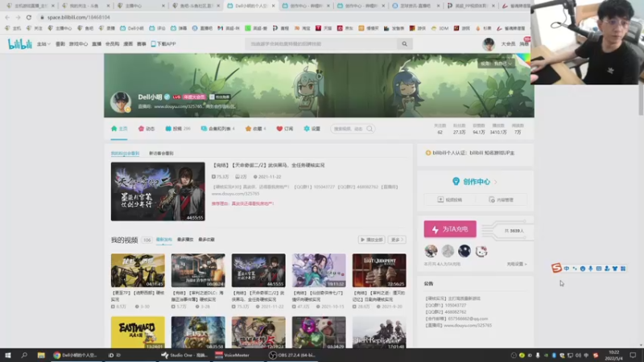This screenshot has width=644, height=362.
Task: Click the bilibili logo in header
Action: point(19,44)
